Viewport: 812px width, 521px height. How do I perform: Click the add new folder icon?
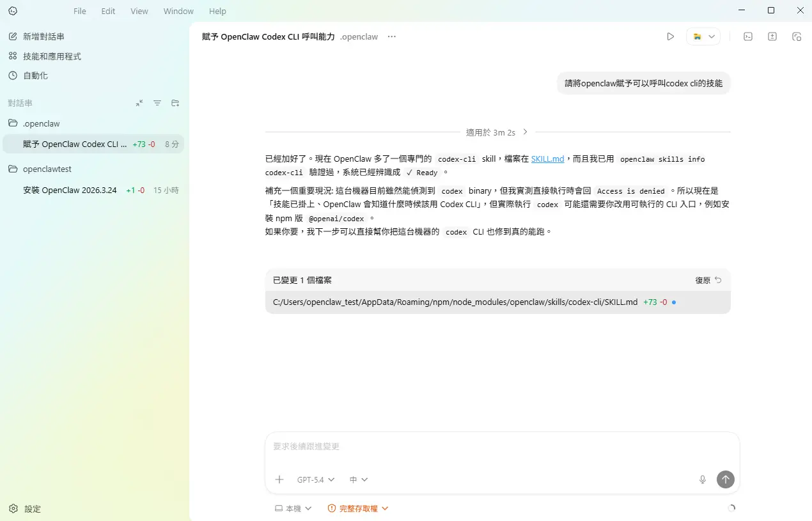(175, 103)
